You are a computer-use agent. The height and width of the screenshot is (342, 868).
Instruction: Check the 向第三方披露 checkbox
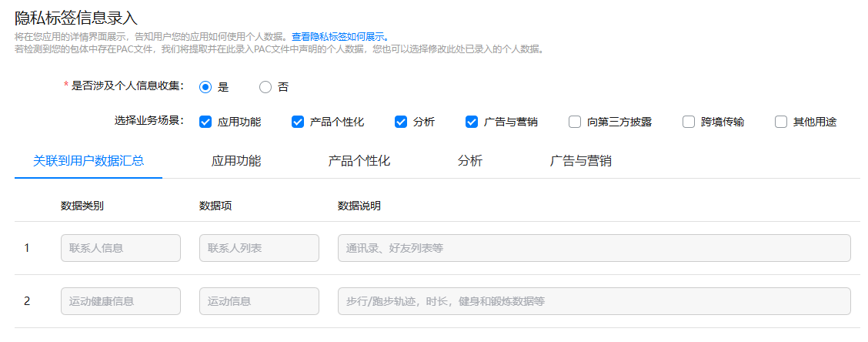point(575,122)
